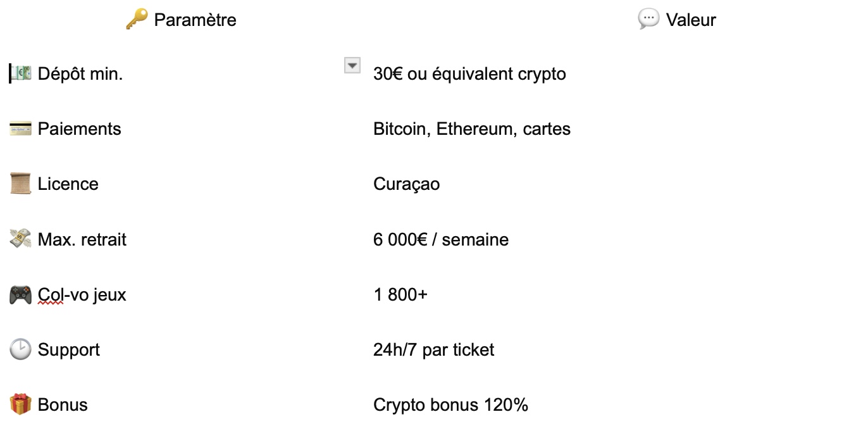Click the 'Bitcoin, Ethereum, cartes' cell
The image size is (868, 438).
click(x=472, y=129)
